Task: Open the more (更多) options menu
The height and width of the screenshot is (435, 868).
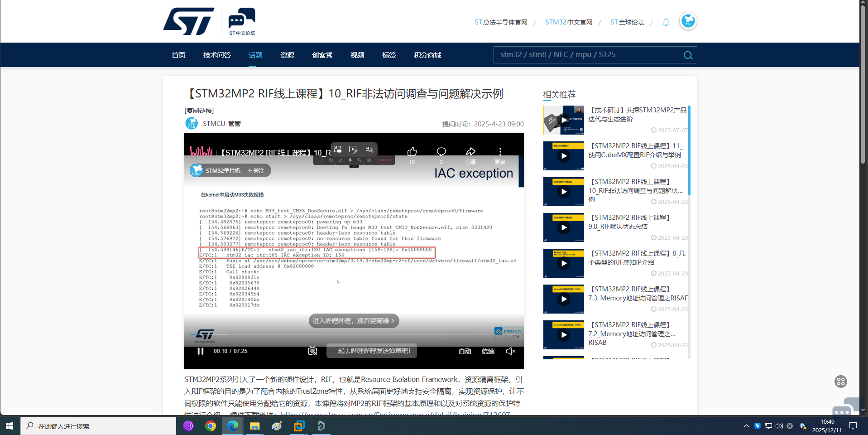Action: point(500,152)
